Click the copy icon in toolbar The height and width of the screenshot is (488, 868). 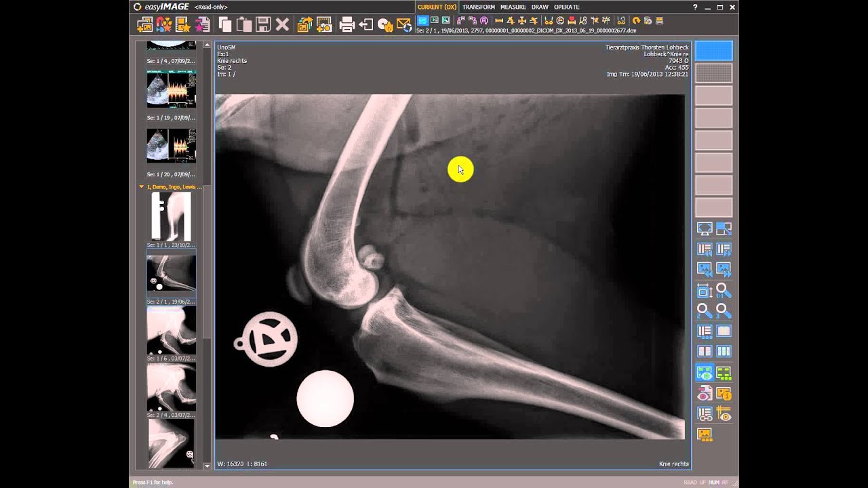(225, 25)
